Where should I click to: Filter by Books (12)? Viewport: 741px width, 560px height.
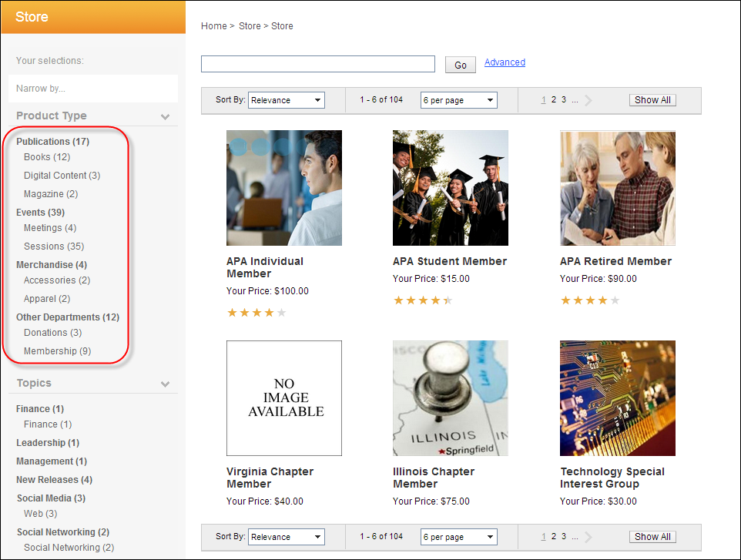pos(47,157)
